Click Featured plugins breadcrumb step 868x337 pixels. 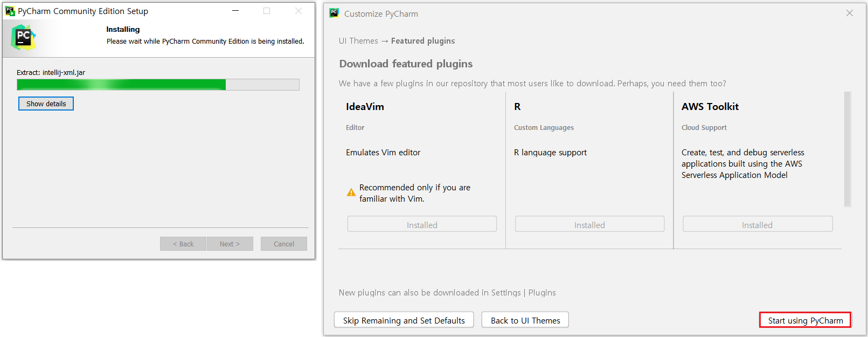pyautogui.click(x=423, y=41)
